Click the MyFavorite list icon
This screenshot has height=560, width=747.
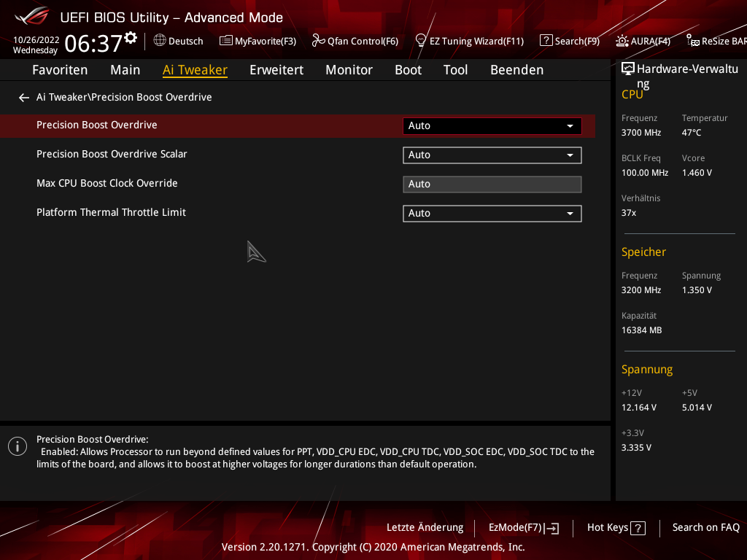226,41
